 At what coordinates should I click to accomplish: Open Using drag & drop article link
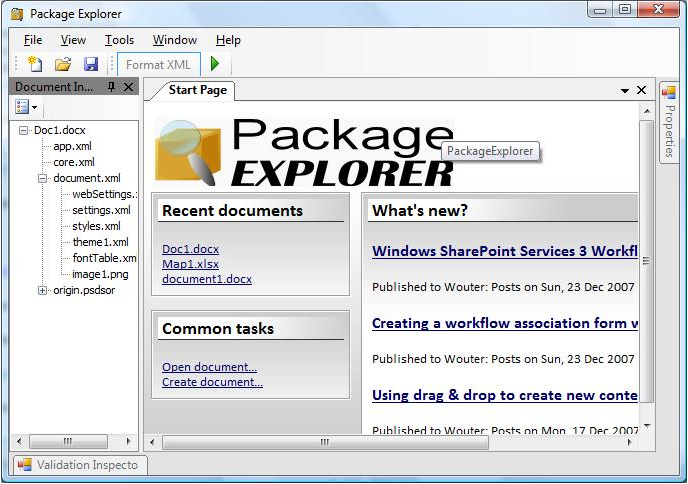tap(505, 395)
